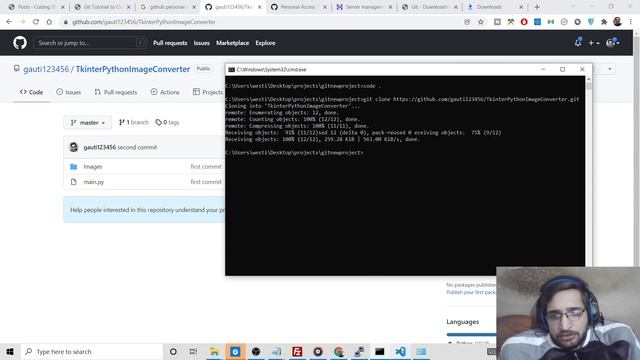Open Chrome from the taskbar
The height and width of the screenshot is (360, 640).
(x=338, y=351)
